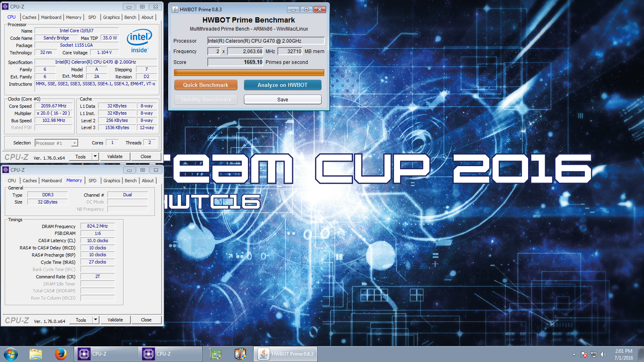The height and width of the screenshot is (362, 644).
Task: Close the bottom CPU-Z Memory window
Action: [x=156, y=170]
